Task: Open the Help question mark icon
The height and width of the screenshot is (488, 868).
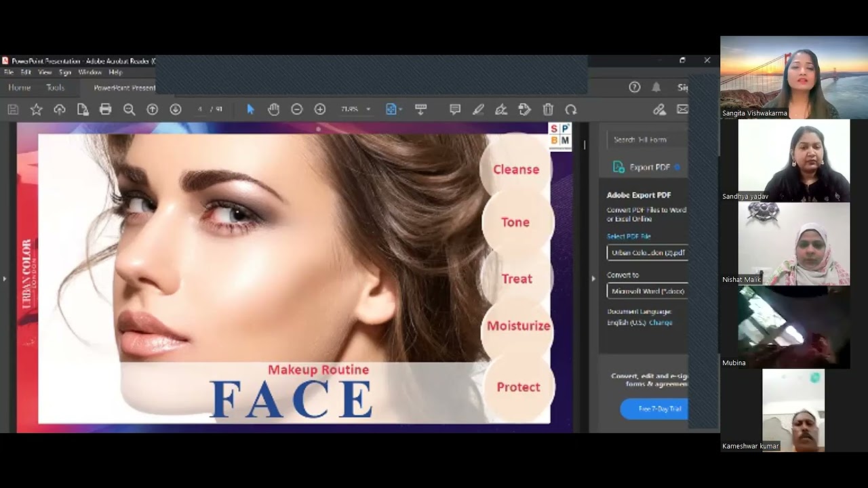Action: pyautogui.click(x=635, y=87)
